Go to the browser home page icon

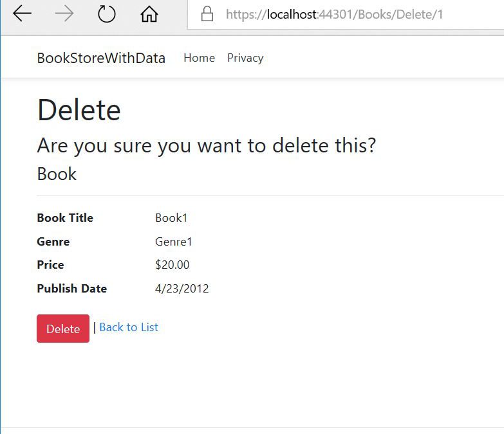[x=149, y=14]
